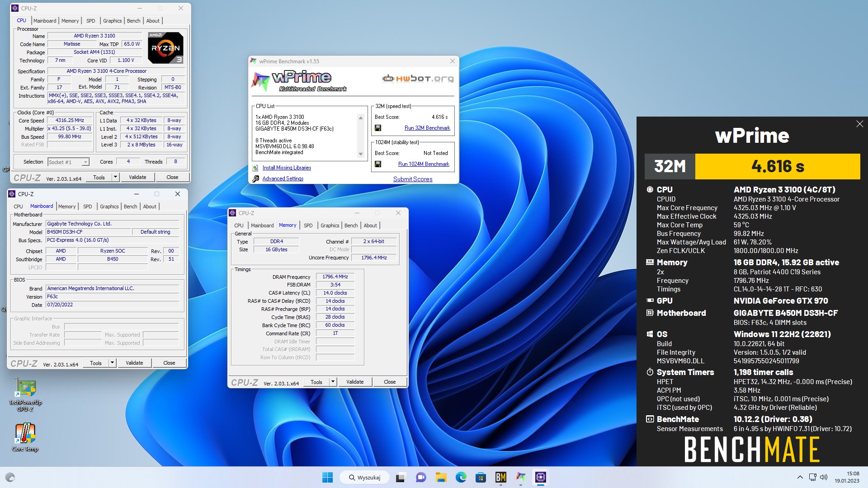Launch Microsoft Edge from taskbar
The image size is (868, 488).
coord(461,477)
